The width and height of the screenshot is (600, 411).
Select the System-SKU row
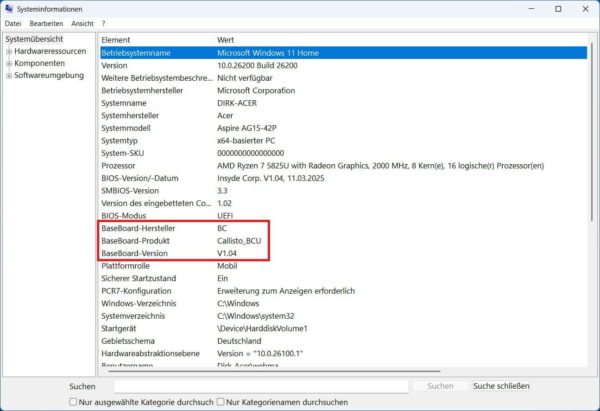pos(343,153)
